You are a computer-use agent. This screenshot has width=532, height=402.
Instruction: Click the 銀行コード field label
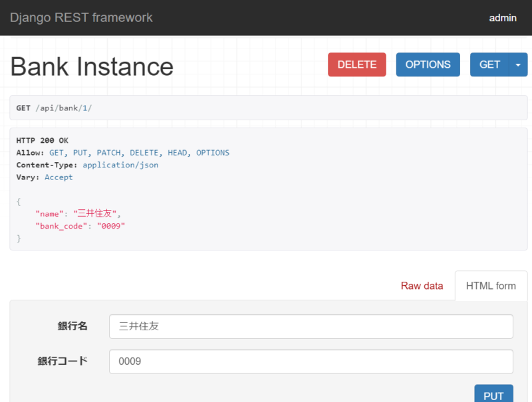click(x=63, y=361)
